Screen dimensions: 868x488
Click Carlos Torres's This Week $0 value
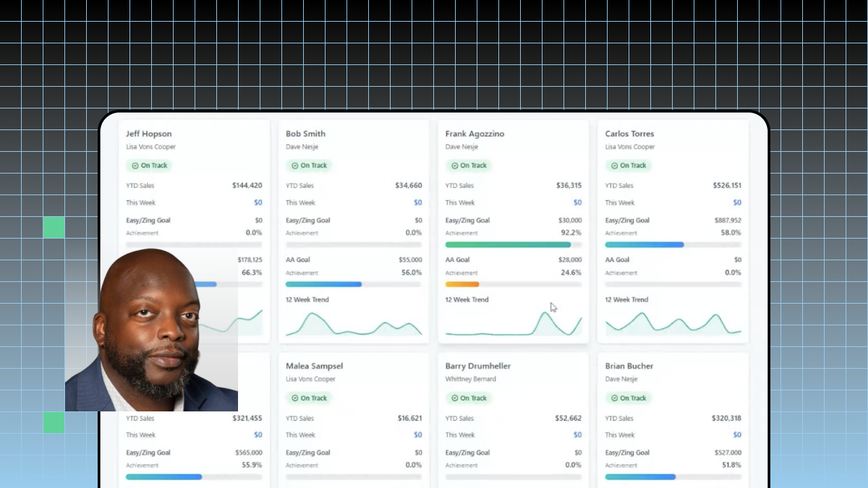coord(737,203)
